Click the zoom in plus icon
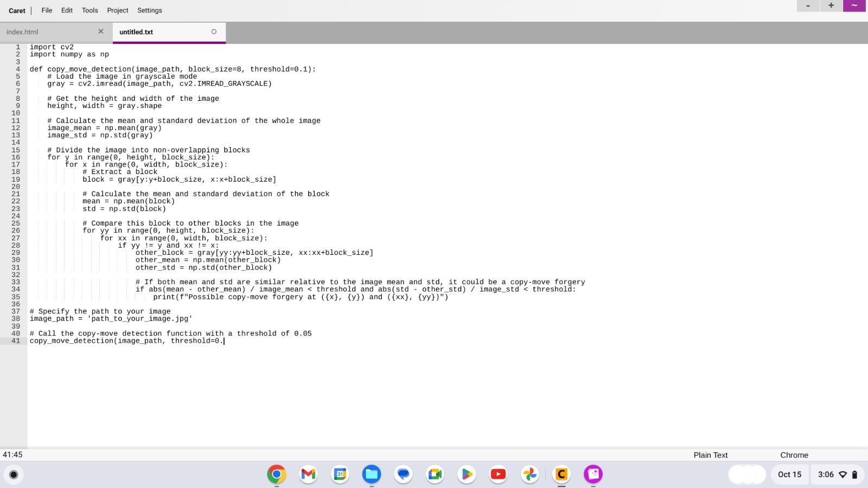This screenshot has width=868, height=488. 831,5
